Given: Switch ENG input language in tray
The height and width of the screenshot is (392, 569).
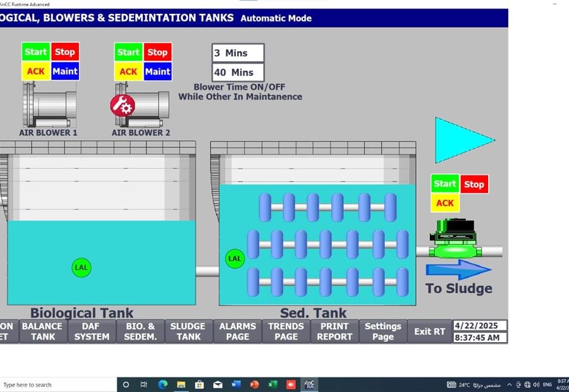Looking at the screenshot, I should point(548,385).
